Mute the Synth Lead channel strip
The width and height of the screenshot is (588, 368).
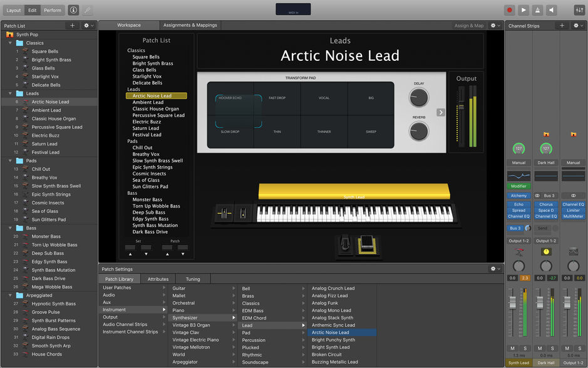coord(512,349)
